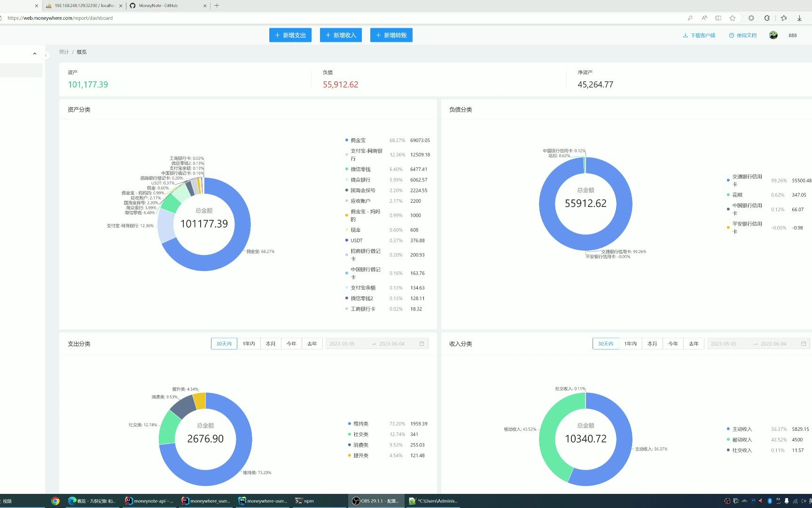Screen dimensions: 812x508
Task: Select 1年内 tab in 支出分类 panel
Action: 249,344
